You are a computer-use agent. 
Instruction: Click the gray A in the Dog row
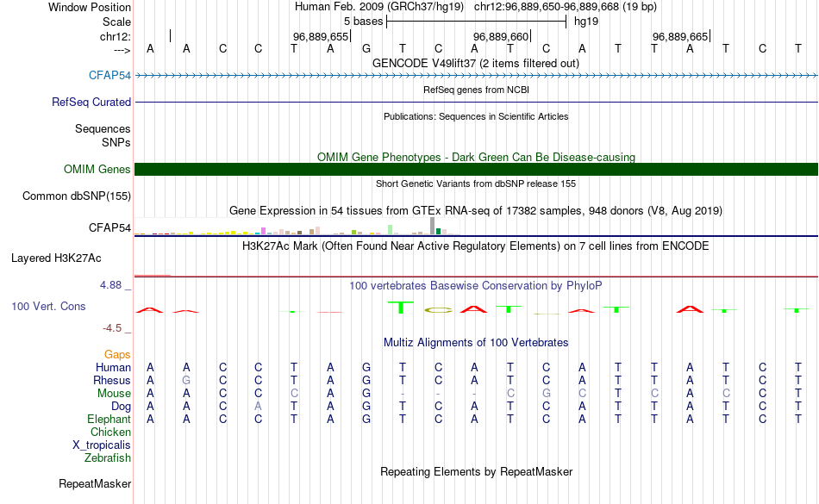(258, 407)
